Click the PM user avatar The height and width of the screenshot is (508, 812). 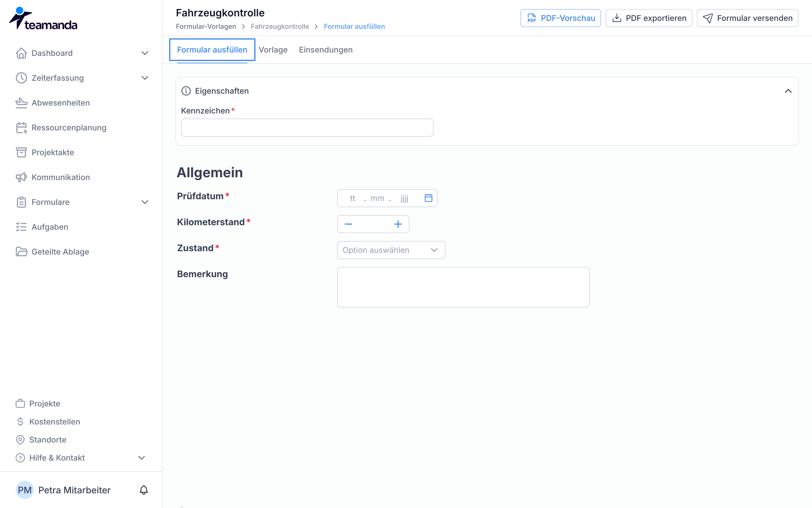pyautogui.click(x=25, y=490)
